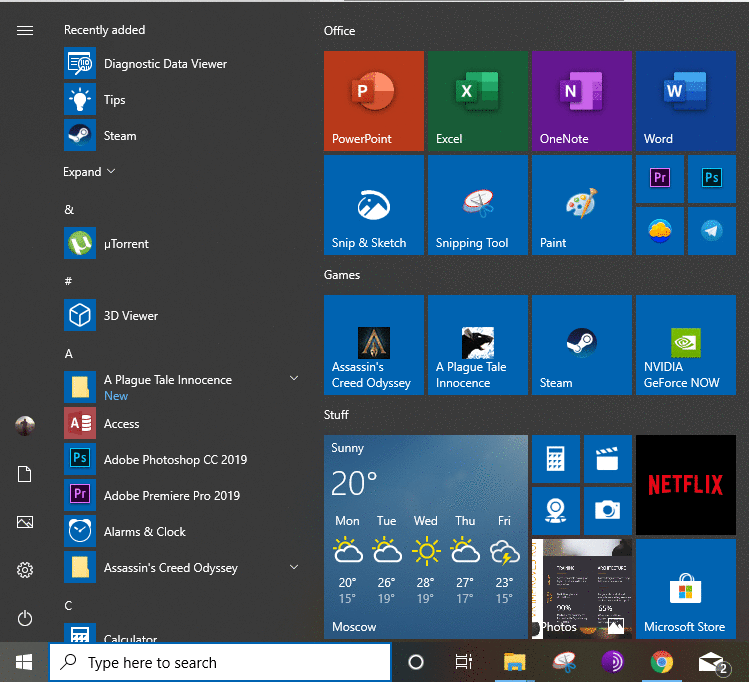Open the OneNote tile
The width and height of the screenshot is (749, 682).
point(582,101)
